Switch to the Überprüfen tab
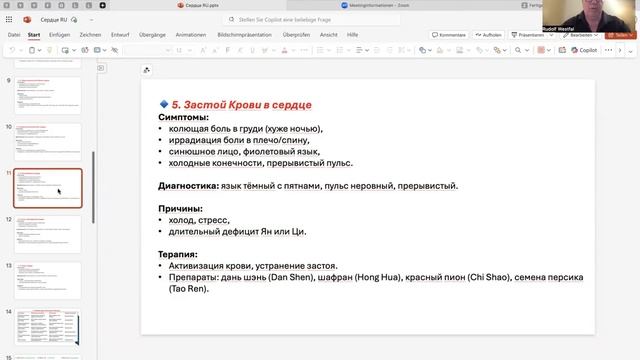 tap(296, 35)
